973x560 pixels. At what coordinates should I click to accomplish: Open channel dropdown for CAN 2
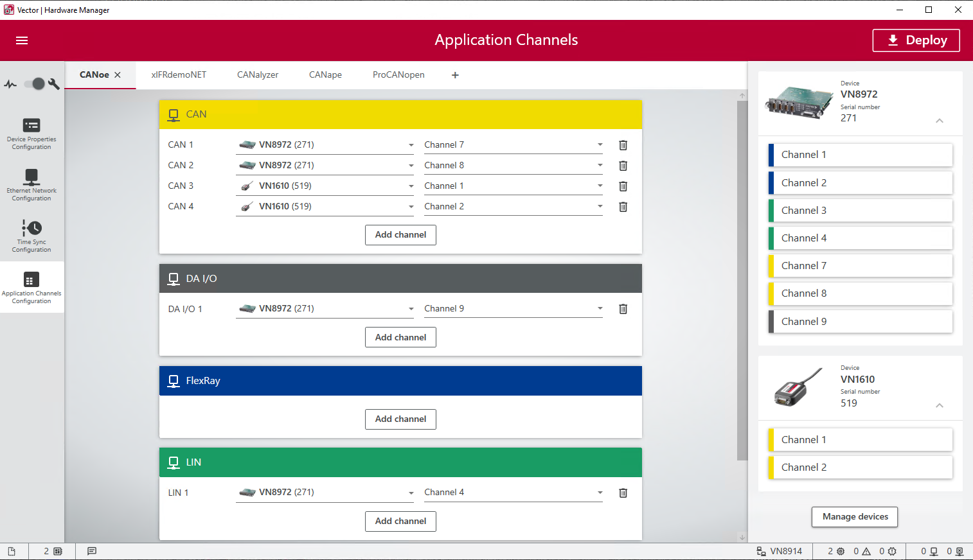point(600,166)
